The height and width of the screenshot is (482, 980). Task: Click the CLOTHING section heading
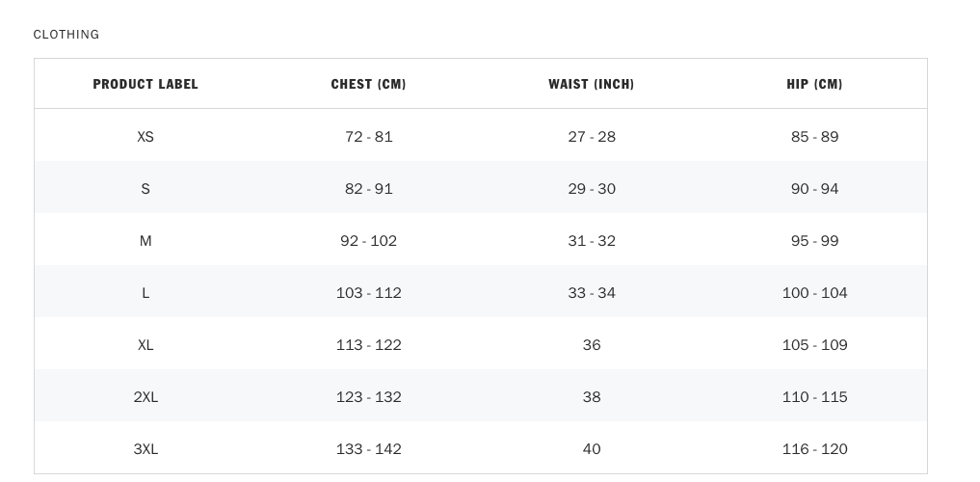click(66, 35)
